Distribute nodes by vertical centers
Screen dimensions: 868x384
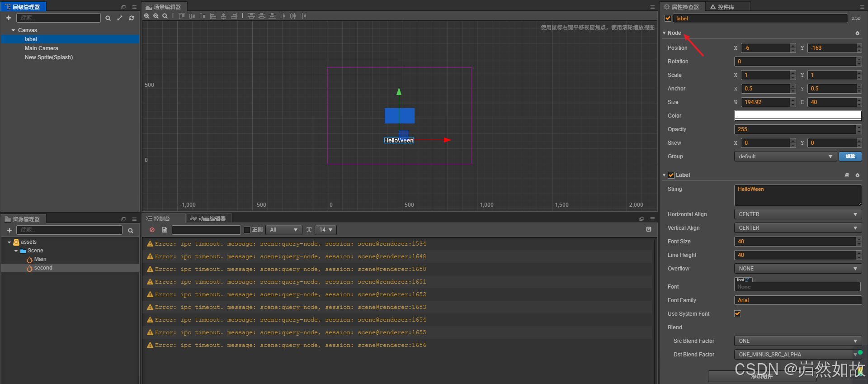coord(262,16)
